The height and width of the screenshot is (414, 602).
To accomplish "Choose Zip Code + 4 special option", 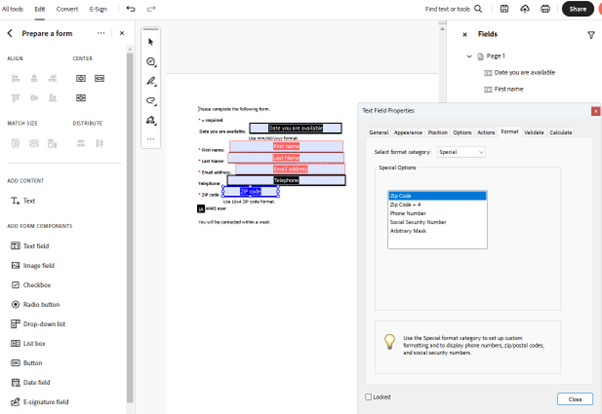I will tap(437, 205).
